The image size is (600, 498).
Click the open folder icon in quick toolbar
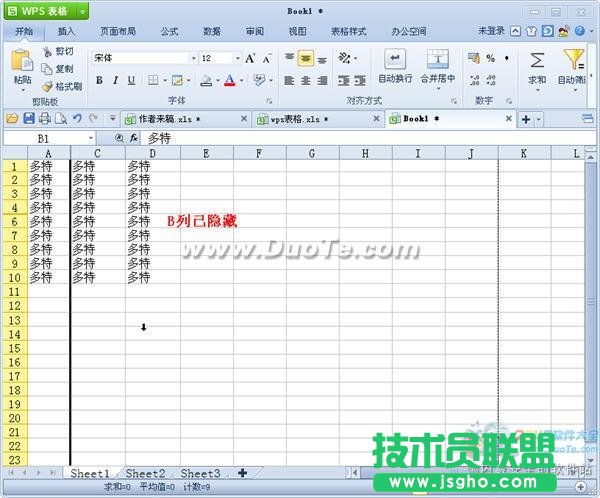point(12,119)
